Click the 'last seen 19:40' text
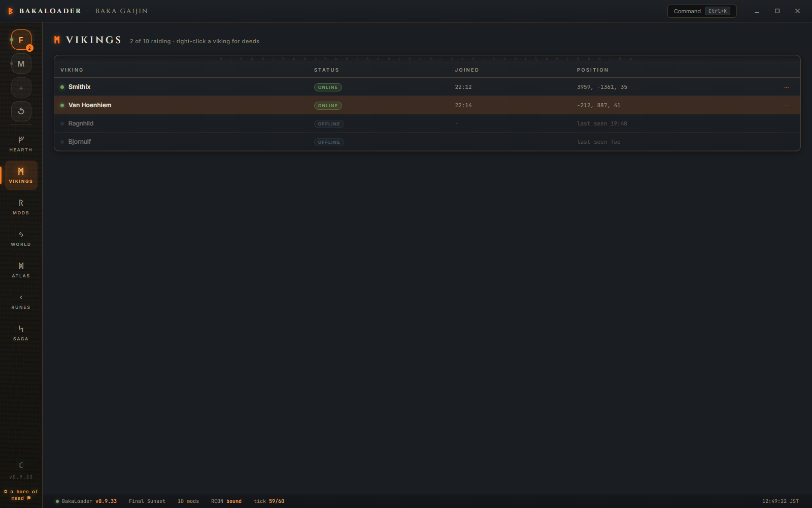812x508 pixels. pos(602,123)
